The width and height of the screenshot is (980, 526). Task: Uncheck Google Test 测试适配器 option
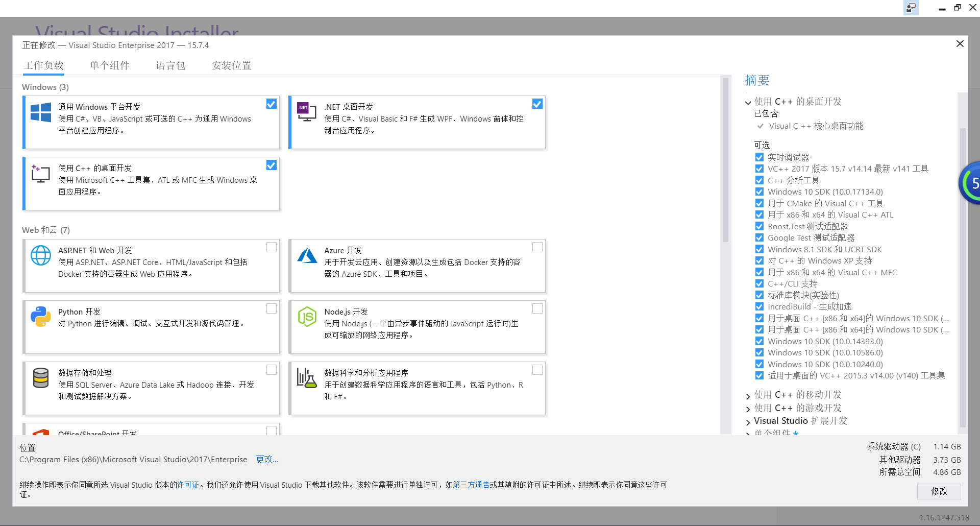759,237
